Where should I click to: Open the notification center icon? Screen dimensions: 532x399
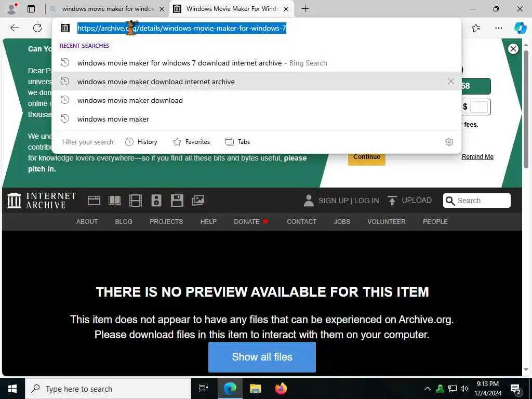[516, 390]
